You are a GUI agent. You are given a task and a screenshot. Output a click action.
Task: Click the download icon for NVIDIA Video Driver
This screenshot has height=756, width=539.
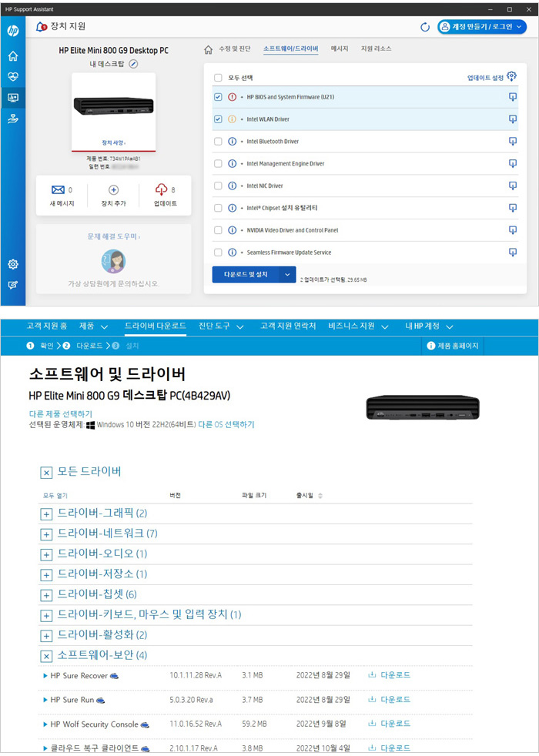pos(513,230)
